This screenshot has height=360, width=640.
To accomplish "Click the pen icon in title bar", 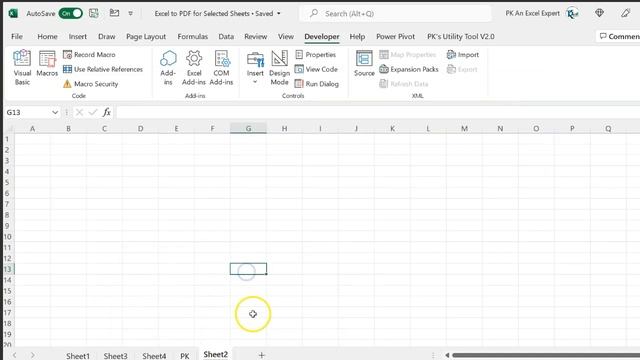I will coord(625,13).
